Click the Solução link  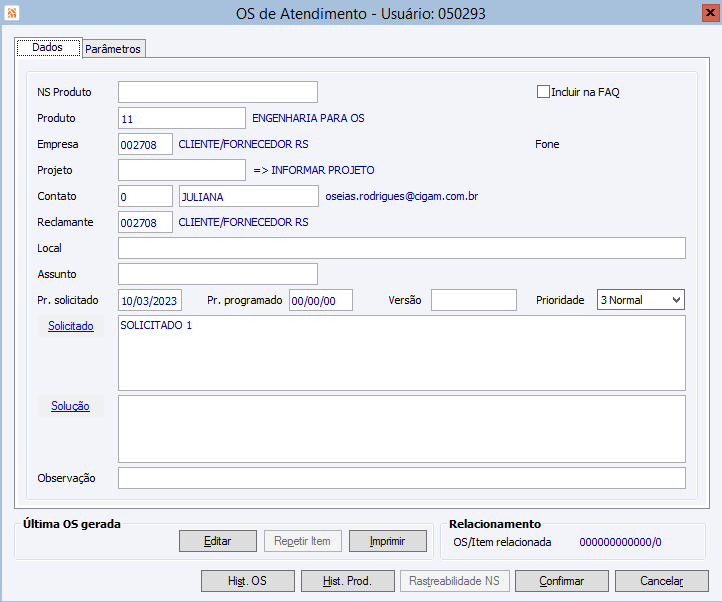coord(70,406)
